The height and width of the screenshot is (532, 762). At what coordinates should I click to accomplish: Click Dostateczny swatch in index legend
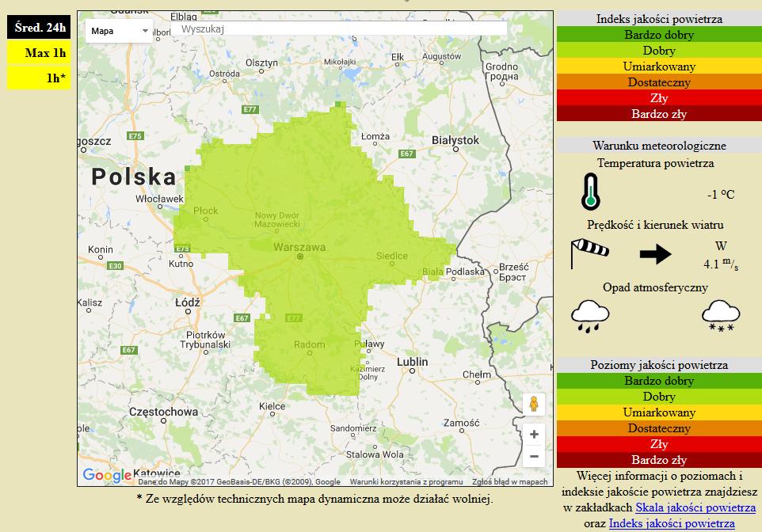pos(659,82)
